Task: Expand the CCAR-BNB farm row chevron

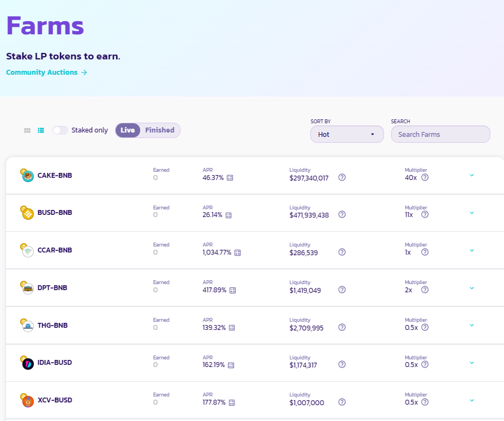Action: tap(472, 250)
